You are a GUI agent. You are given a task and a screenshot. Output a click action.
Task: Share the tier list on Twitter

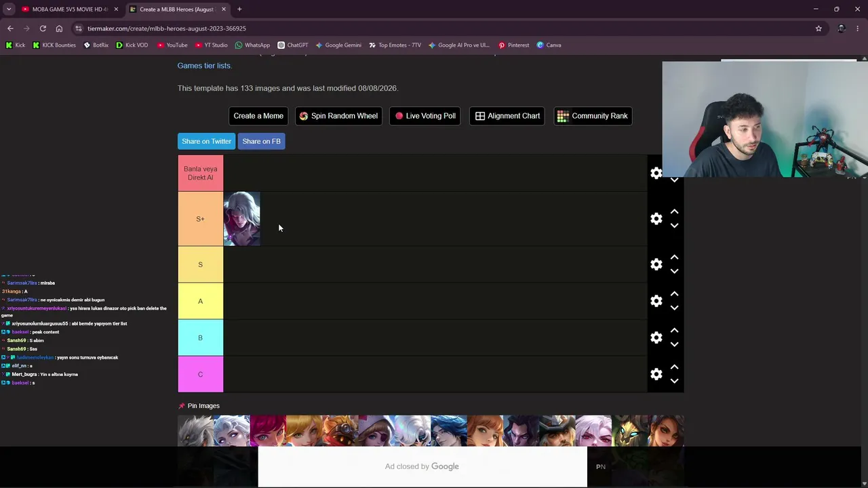point(206,141)
